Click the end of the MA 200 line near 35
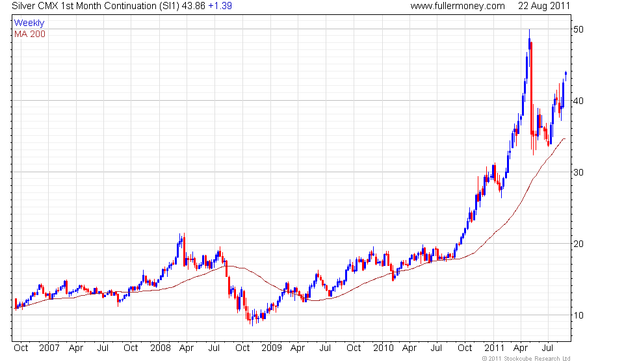This screenshot has height=364, width=624. click(564, 139)
